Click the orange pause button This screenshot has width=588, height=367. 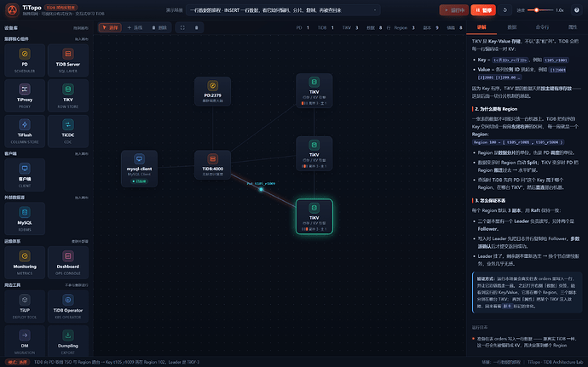tap(483, 10)
